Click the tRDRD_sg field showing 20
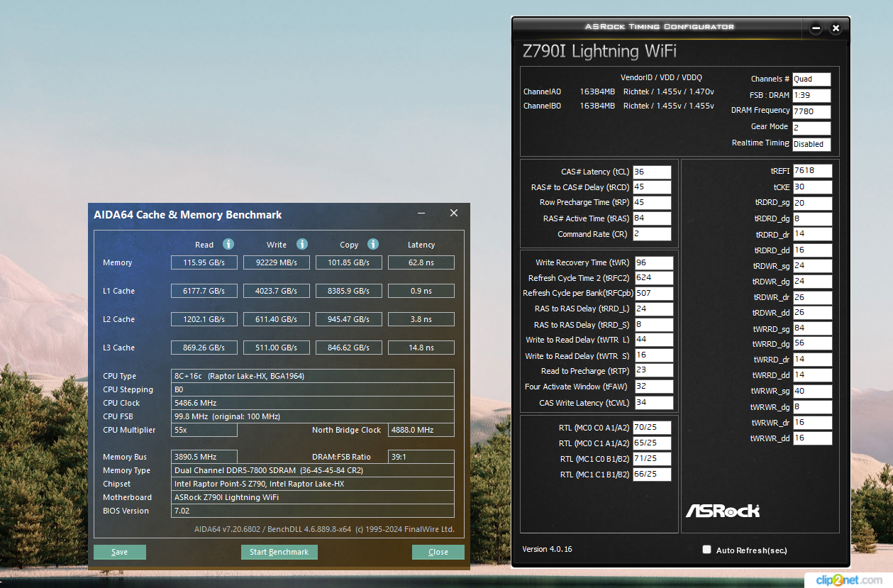This screenshot has height=588, width=893. (812, 203)
